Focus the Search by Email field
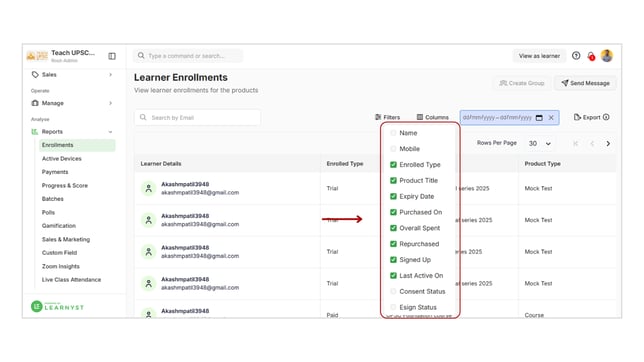644x362 pixels. coord(198,118)
